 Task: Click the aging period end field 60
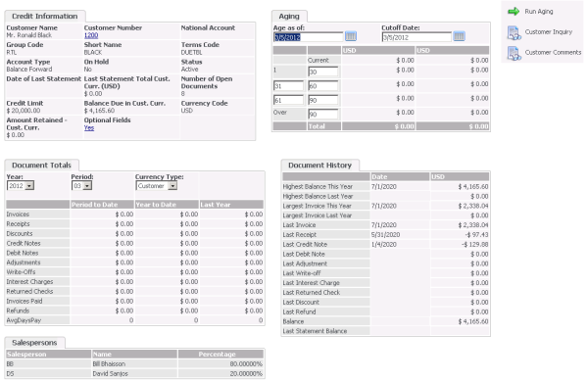[322, 86]
